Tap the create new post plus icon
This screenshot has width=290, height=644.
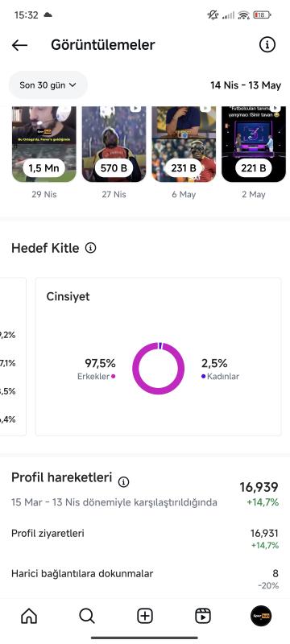[x=145, y=616]
